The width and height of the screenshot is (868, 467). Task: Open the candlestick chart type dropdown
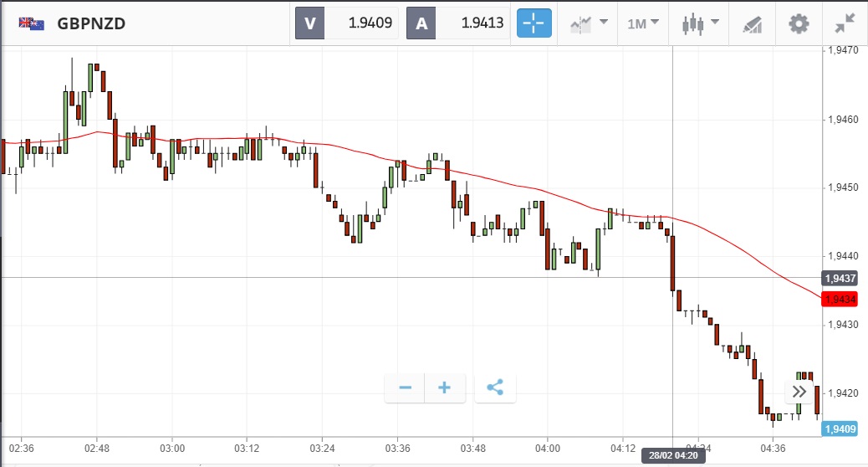click(700, 23)
